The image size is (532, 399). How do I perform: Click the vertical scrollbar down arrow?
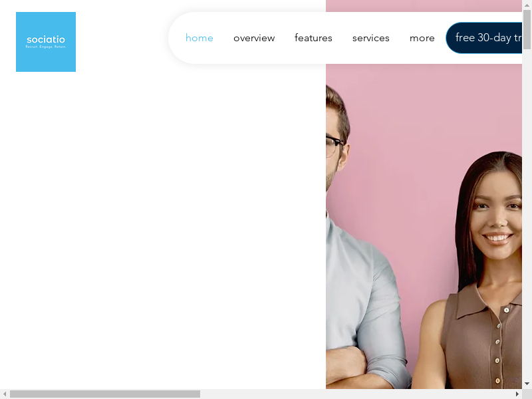click(x=527, y=384)
